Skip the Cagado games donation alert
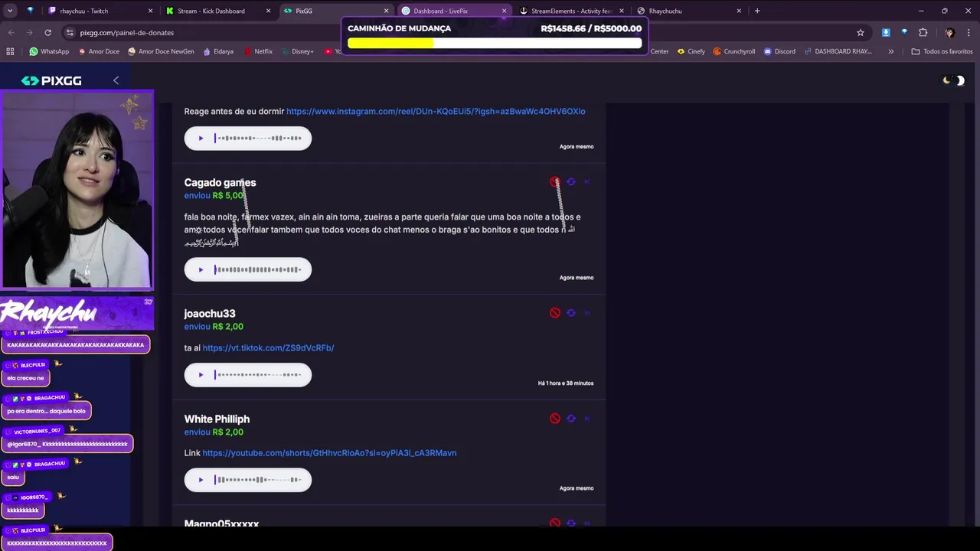The height and width of the screenshot is (551, 980). click(x=587, y=182)
